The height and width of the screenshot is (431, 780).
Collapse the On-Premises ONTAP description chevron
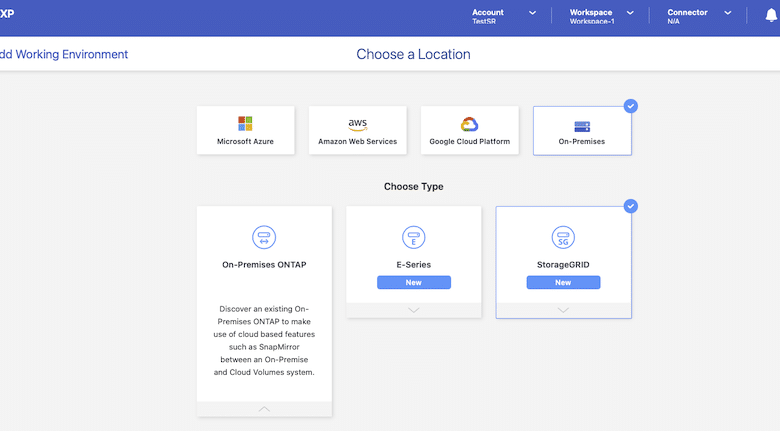(x=264, y=409)
